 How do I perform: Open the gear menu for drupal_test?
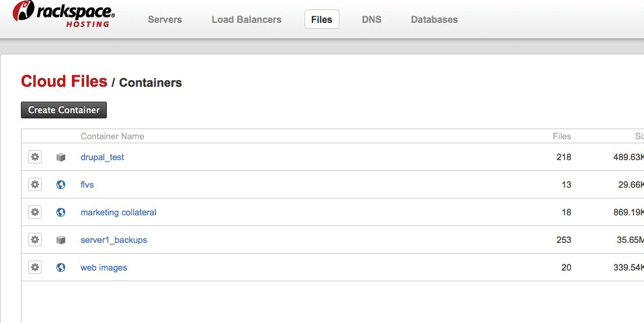click(x=35, y=157)
